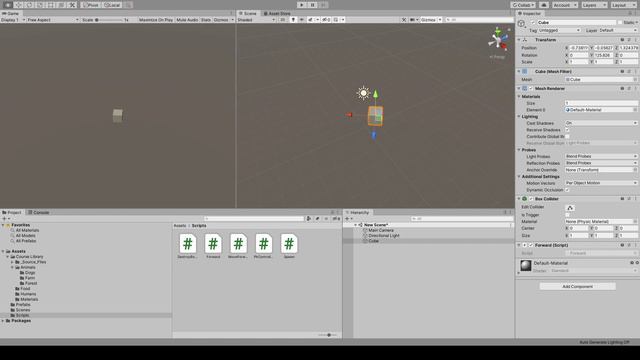The width and height of the screenshot is (640, 360).
Task: Open Shaded draw mode dropdown
Action: coord(256,20)
